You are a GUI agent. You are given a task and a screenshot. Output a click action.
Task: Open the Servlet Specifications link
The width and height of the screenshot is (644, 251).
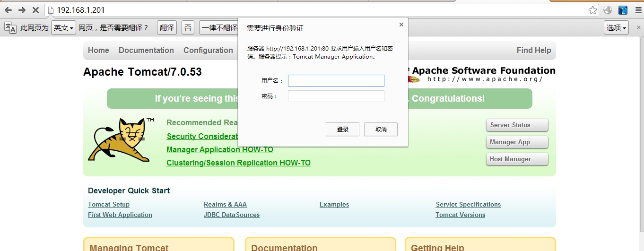click(468, 205)
